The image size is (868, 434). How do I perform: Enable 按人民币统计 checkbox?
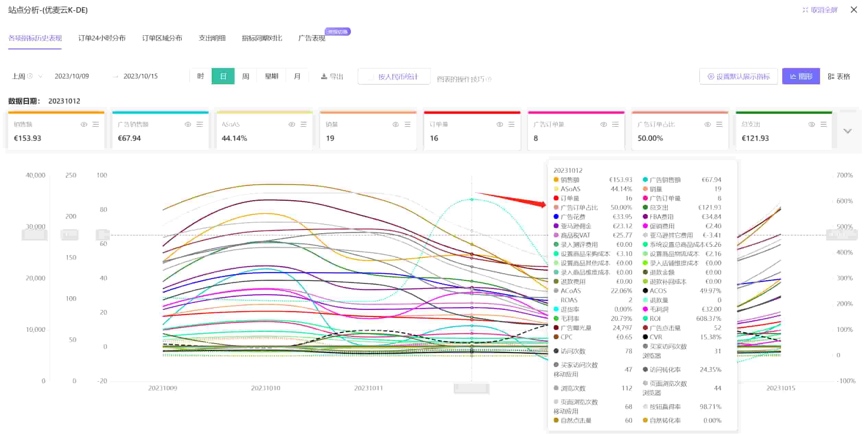[371, 77]
